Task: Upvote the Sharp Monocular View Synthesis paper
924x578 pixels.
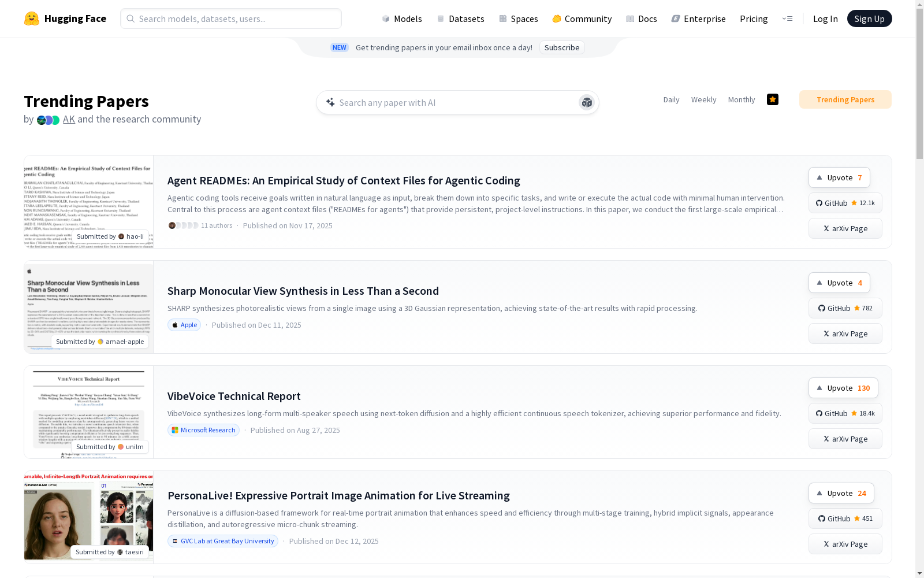Action: [x=839, y=283]
